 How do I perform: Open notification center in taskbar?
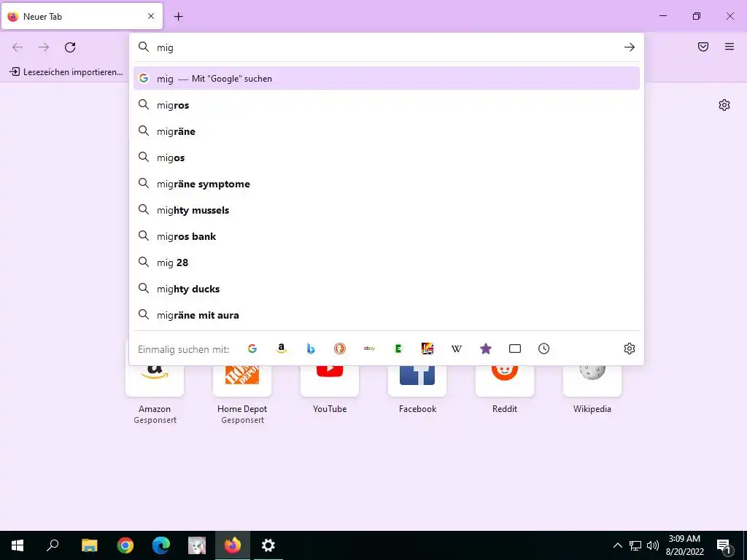(724, 545)
